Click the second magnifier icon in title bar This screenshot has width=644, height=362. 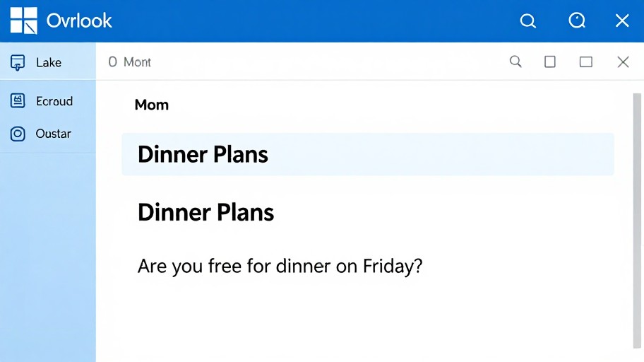[x=577, y=21]
